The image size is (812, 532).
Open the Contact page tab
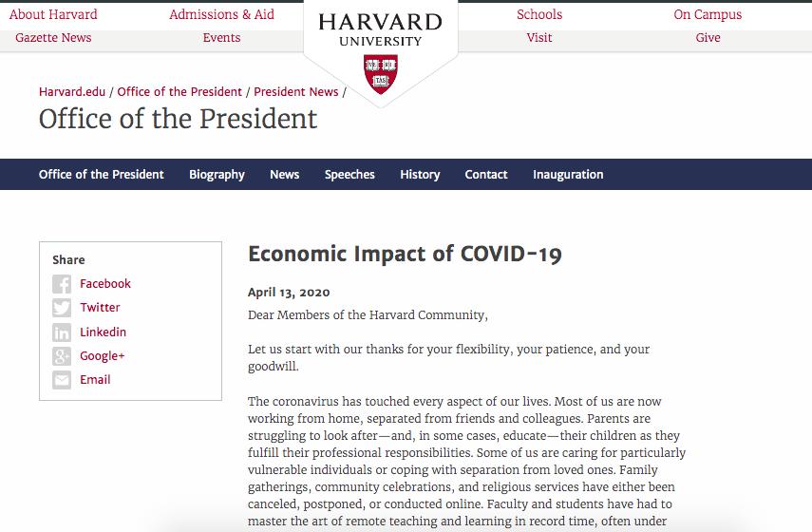[x=486, y=175]
